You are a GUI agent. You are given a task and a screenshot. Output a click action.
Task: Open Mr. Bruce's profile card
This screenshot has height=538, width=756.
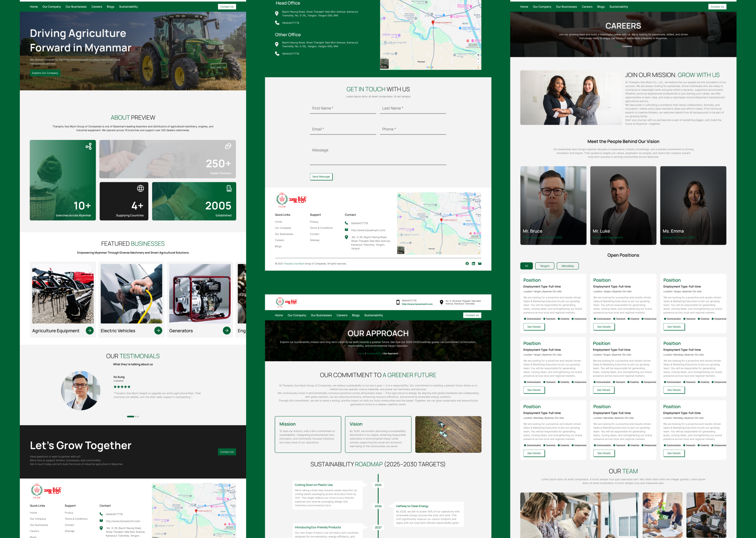(x=553, y=205)
